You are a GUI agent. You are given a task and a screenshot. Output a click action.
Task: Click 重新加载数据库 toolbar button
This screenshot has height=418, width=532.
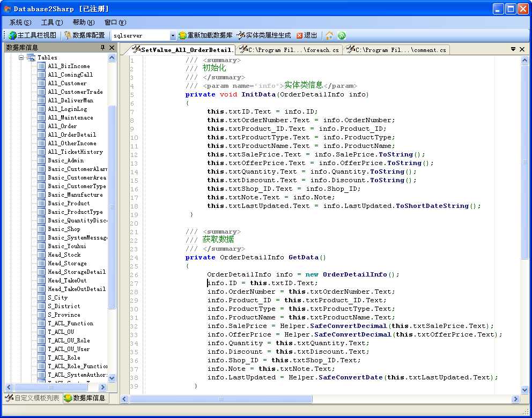[205, 35]
